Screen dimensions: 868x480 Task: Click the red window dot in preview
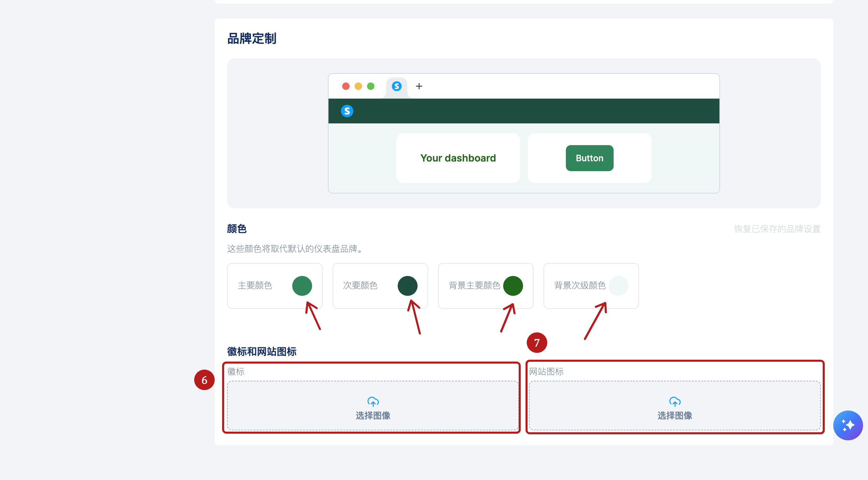[346, 86]
